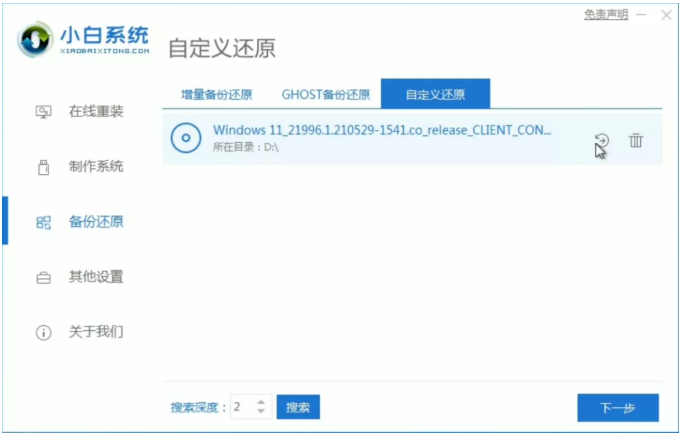This screenshot has width=681, height=434.
Task: Click the 在线重装 monitor icon in sidebar
Action: [43, 112]
